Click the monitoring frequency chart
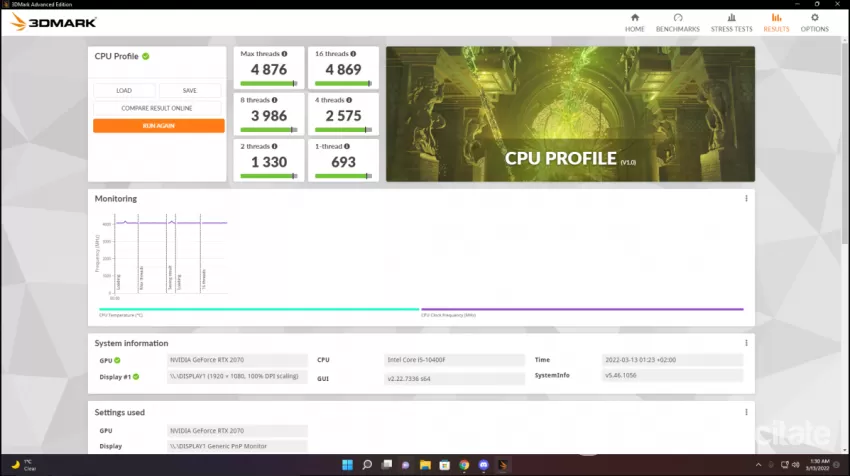 point(162,256)
